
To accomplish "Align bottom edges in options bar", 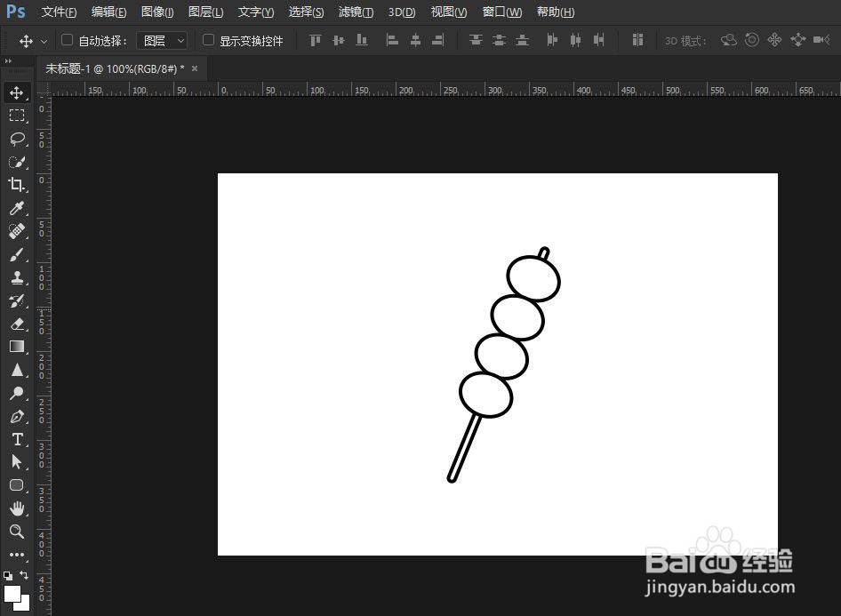I will [362, 40].
